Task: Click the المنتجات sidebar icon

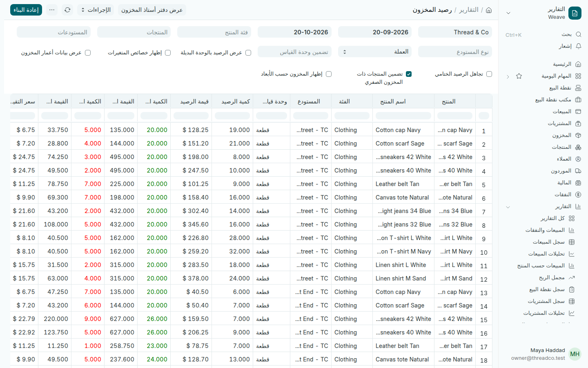Action: pyautogui.click(x=578, y=147)
